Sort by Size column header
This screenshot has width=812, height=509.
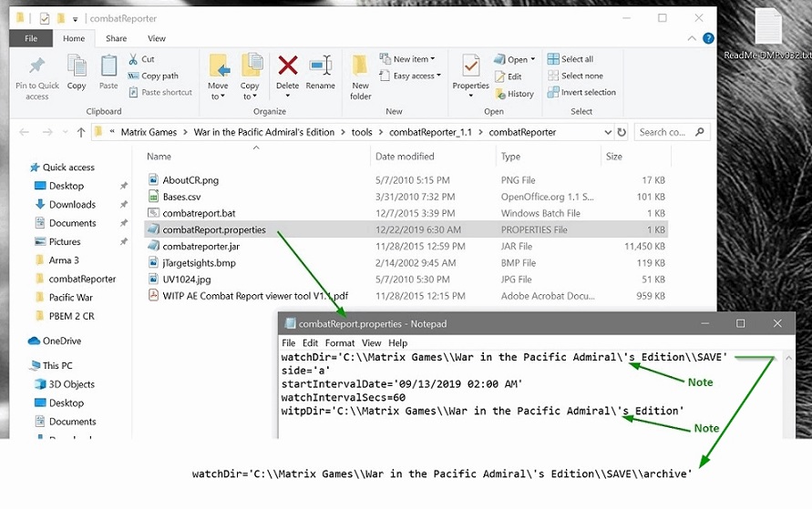613,157
